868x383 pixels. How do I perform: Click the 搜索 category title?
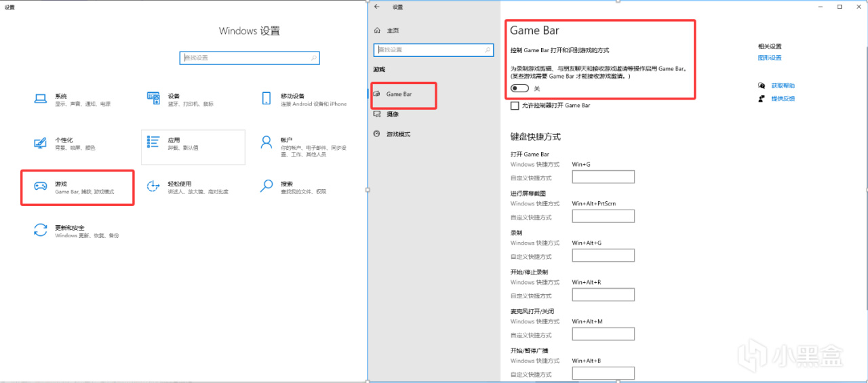click(x=287, y=184)
